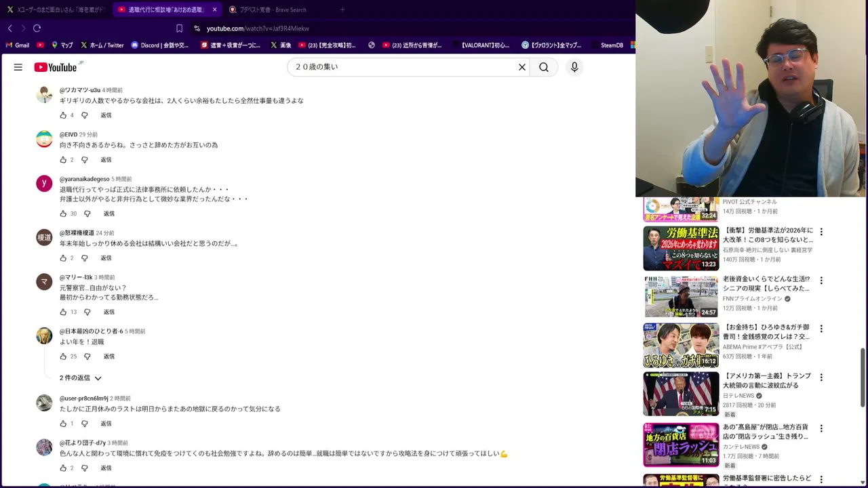Open options menu for トランプ大統領 video
This screenshot has width=868, height=488.
click(821, 377)
